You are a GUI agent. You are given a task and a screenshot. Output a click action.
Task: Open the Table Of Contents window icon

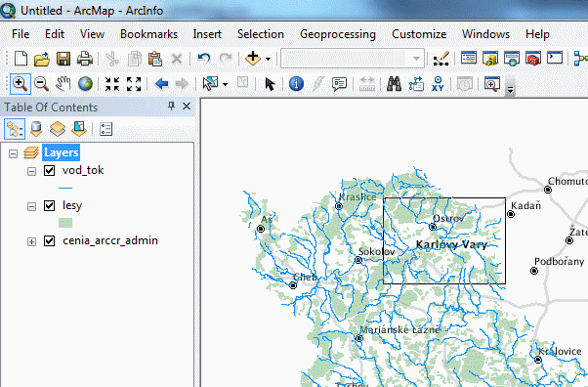469,59
